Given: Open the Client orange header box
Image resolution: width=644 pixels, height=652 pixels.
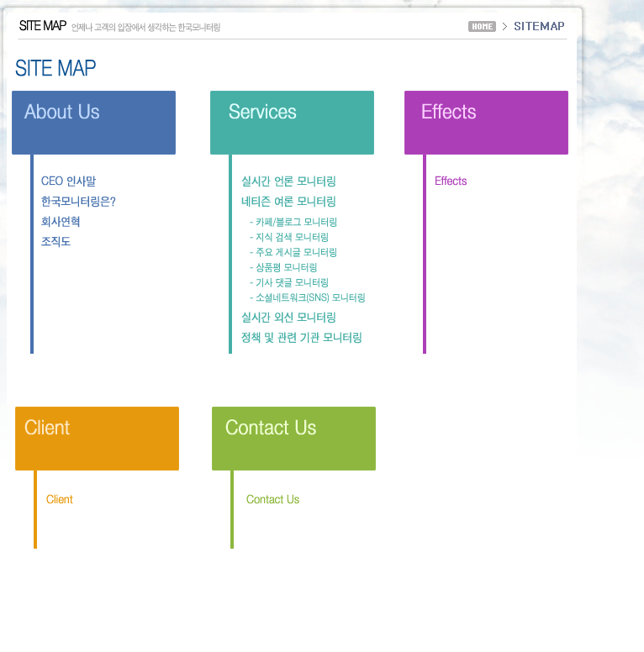Looking at the screenshot, I should point(97,439).
